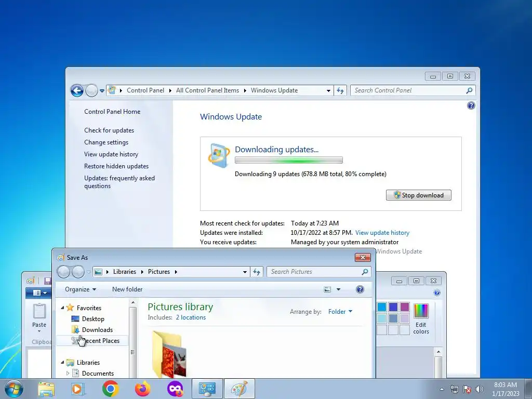The width and height of the screenshot is (532, 399).
Task: Click the arrow after Pictures breadcrumb
Action: point(176,272)
